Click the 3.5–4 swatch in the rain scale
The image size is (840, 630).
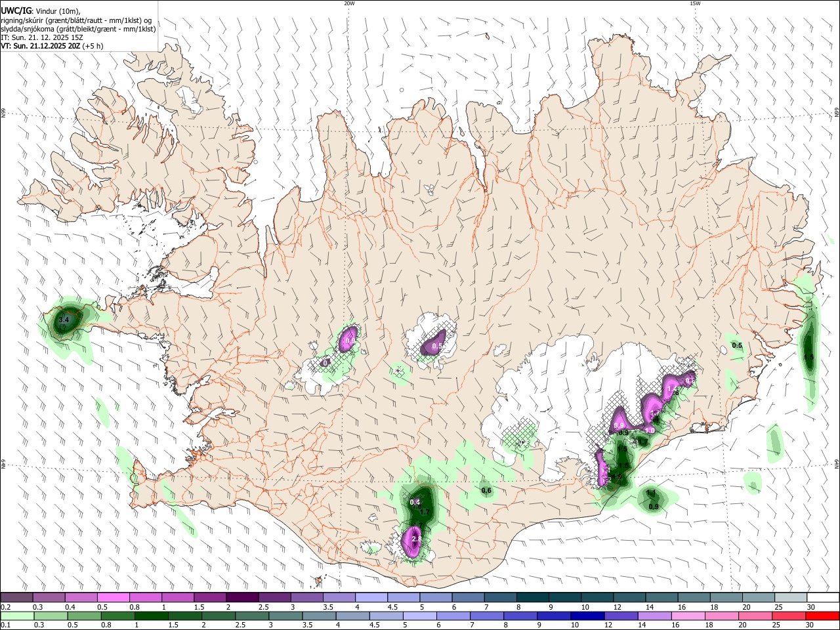click(x=320, y=616)
